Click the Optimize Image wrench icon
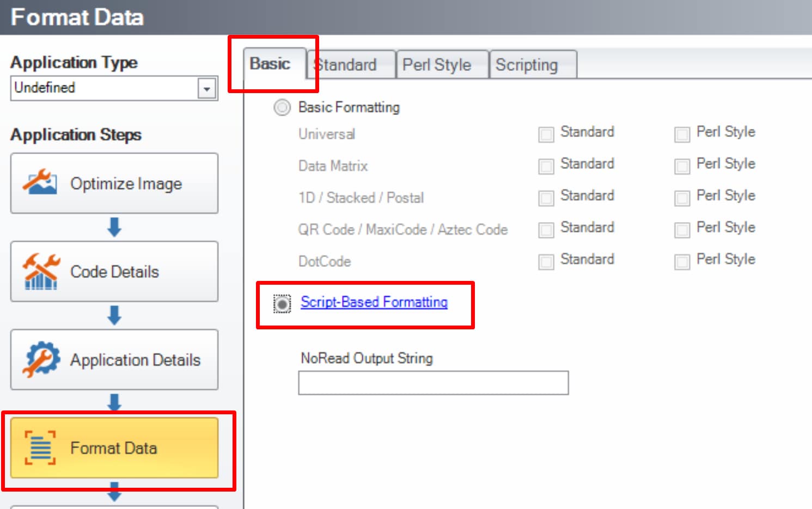 point(40,182)
